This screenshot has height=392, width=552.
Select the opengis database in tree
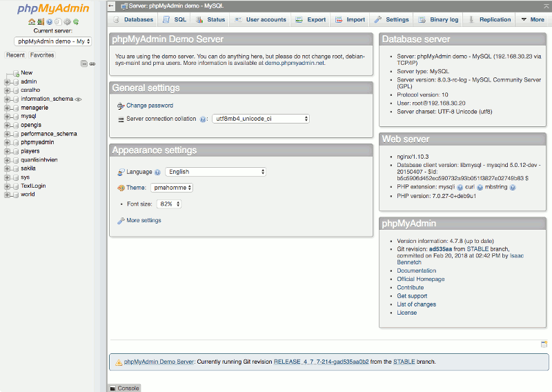31,126
